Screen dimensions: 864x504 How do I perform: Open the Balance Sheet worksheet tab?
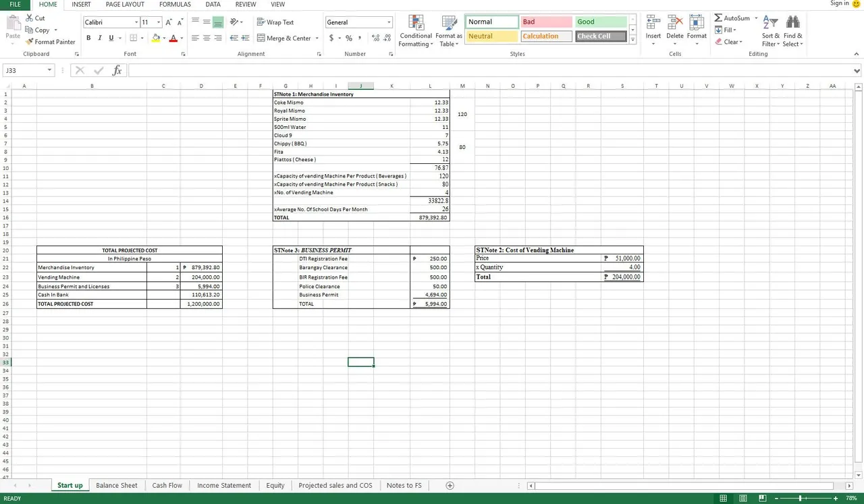(x=117, y=485)
